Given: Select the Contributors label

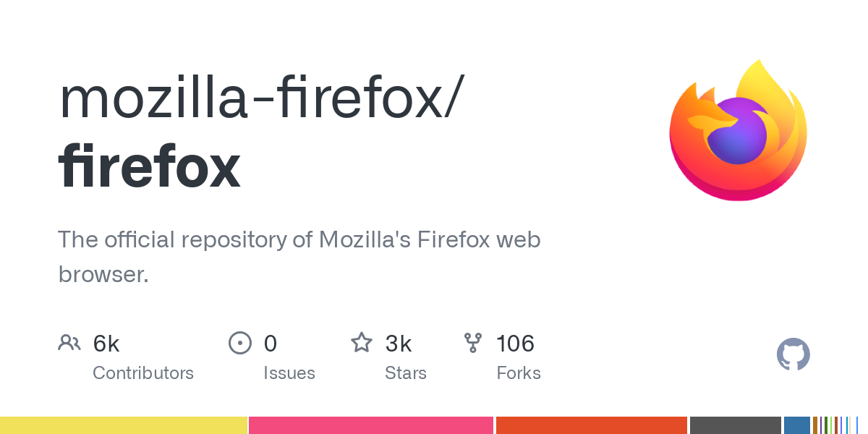Looking at the screenshot, I should 143,373.
